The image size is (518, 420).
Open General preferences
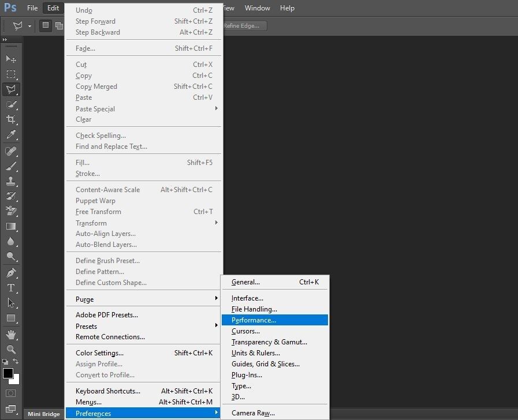click(275, 282)
